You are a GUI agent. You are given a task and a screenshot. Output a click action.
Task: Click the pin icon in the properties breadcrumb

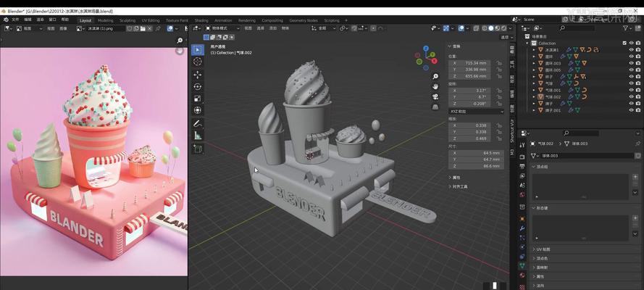(637, 144)
